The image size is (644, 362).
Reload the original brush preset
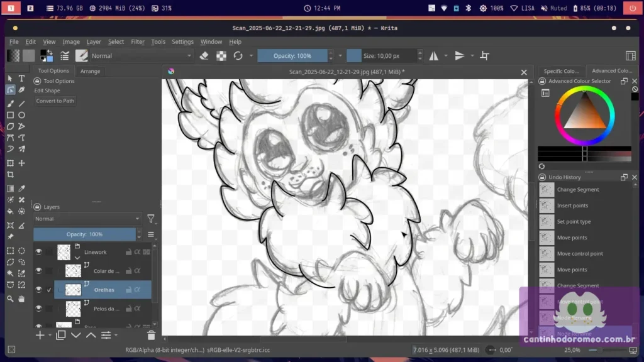point(238,56)
